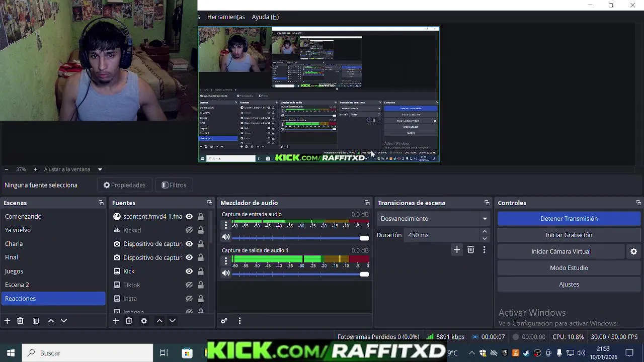Click Iniciar Cámara Virtual button
The width and height of the screenshot is (644, 362).
[x=561, y=251]
